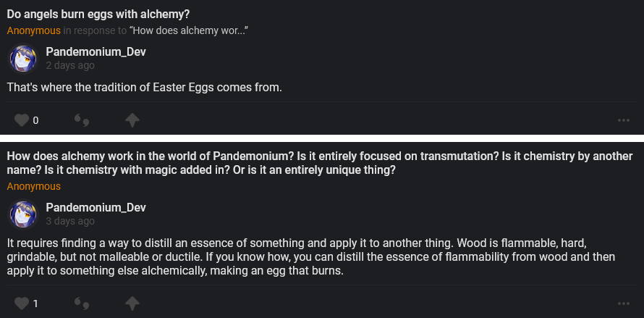
Task: Open more options for Easter Eggs answer
Action: pos(624,120)
